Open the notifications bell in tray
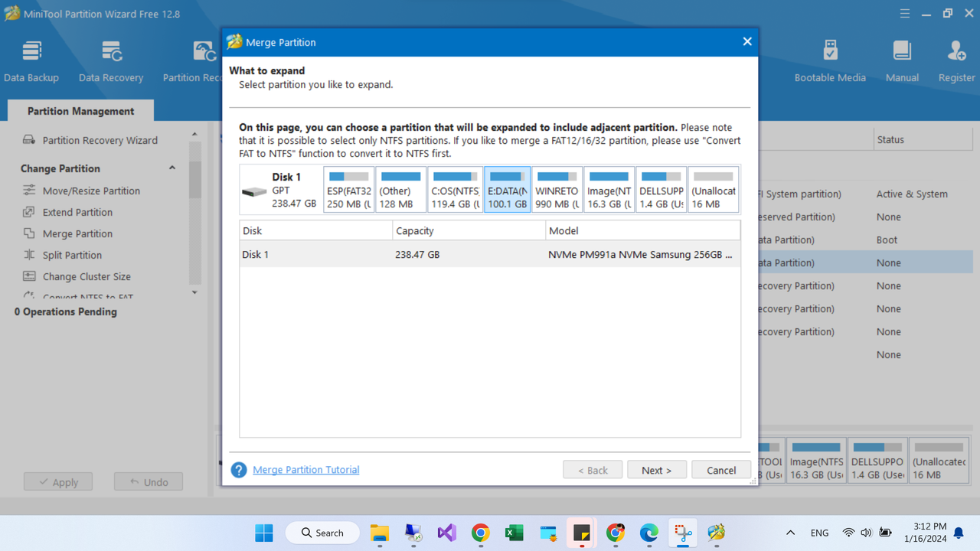This screenshot has width=980, height=551. (959, 533)
